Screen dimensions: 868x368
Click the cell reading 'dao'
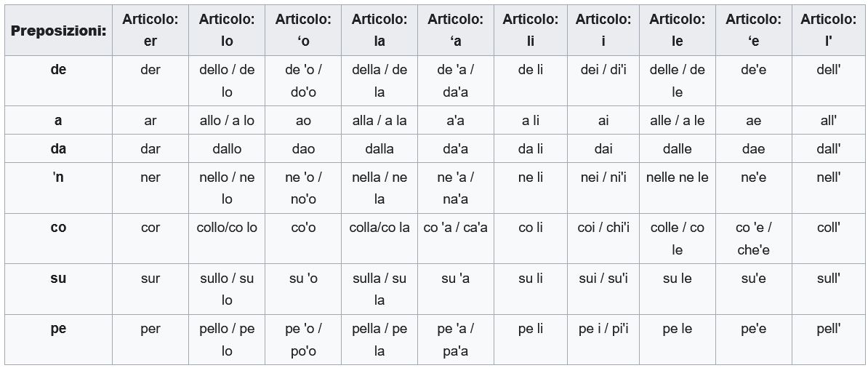coord(303,148)
